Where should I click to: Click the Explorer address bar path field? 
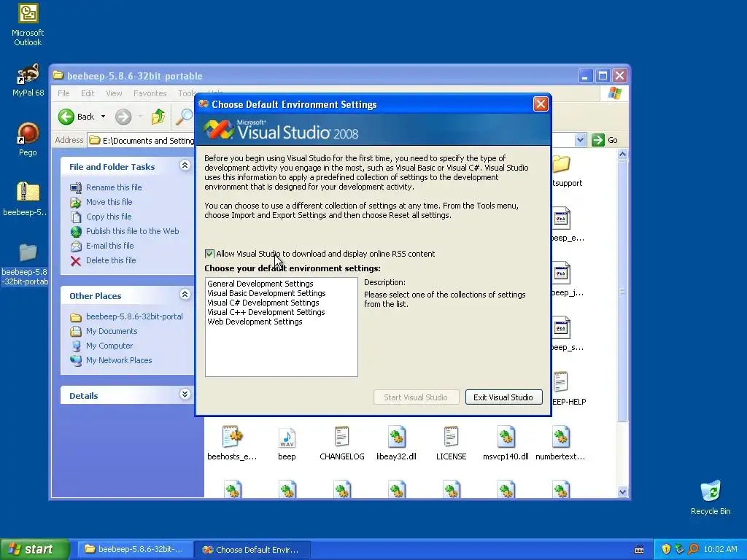(142, 140)
